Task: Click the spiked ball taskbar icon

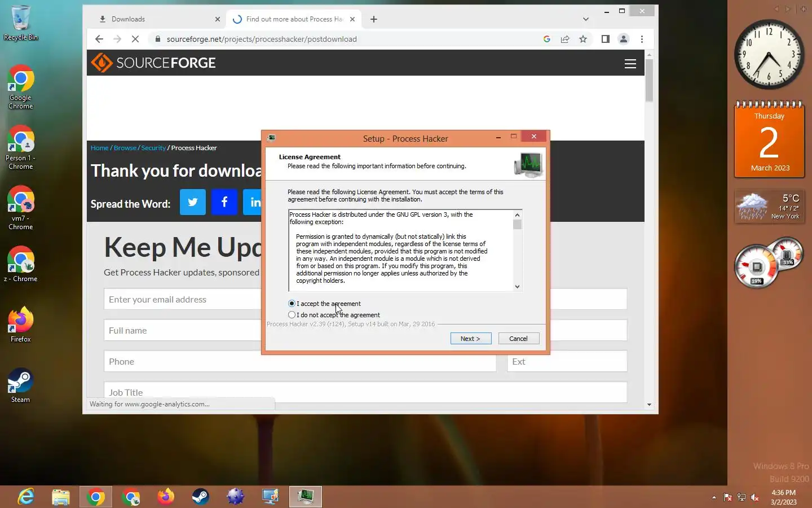Action: (x=236, y=497)
